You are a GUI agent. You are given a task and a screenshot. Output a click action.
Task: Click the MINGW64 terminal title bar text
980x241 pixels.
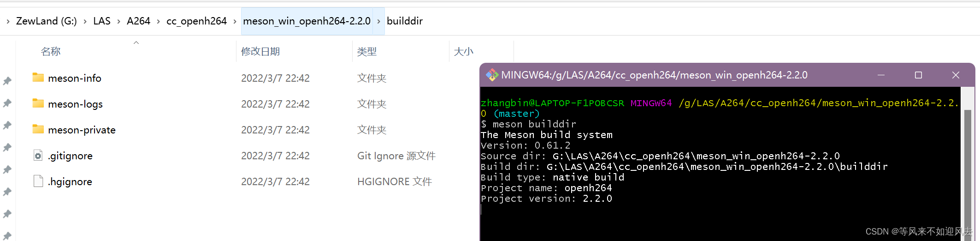(654, 75)
